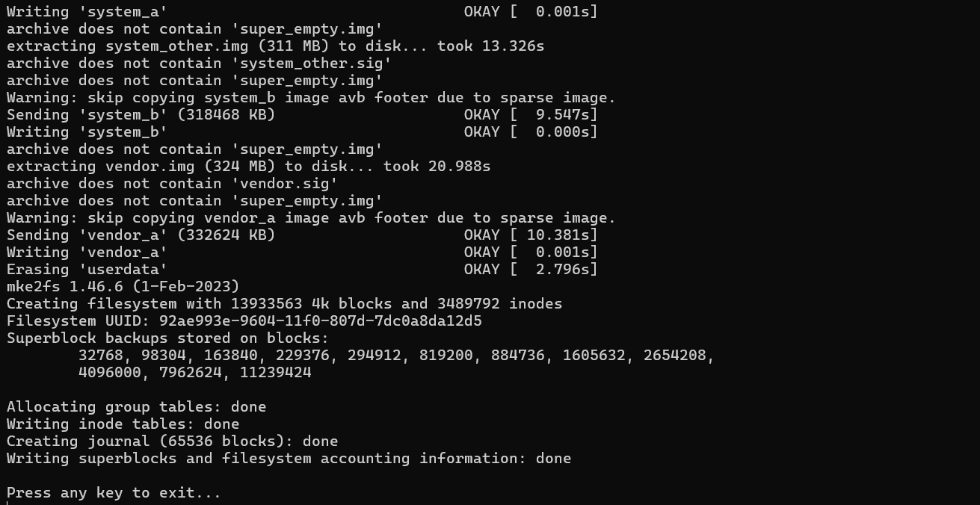Click the "Writing 'vendor_a'" text
This screenshot has height=505, width=980.
tap(87, 252)
